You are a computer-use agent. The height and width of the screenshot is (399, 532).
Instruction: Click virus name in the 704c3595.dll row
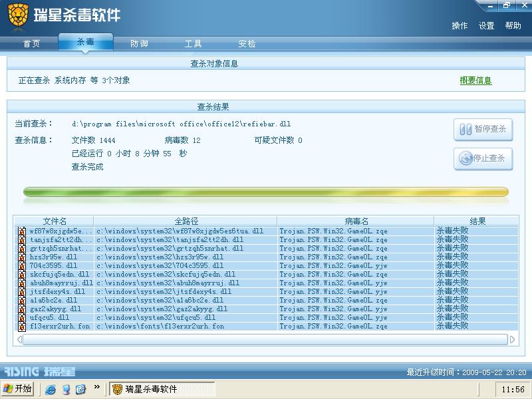coord(333,266)
